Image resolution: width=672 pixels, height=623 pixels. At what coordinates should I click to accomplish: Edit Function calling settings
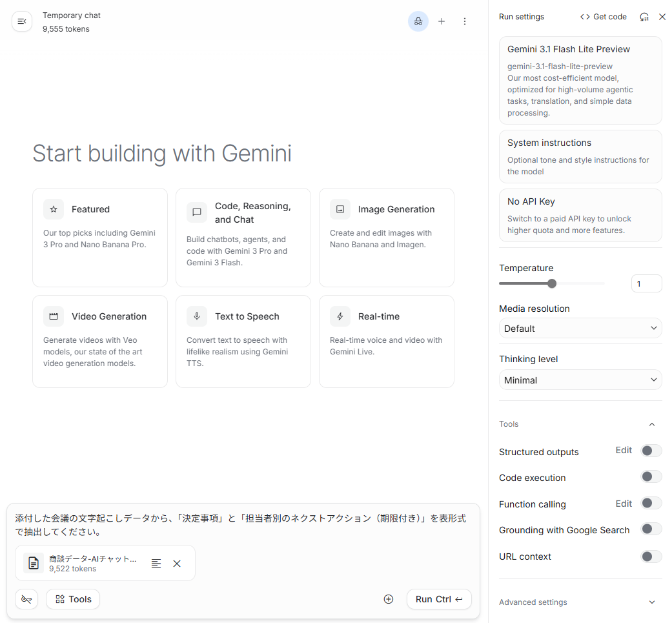(x=624, y=504)
